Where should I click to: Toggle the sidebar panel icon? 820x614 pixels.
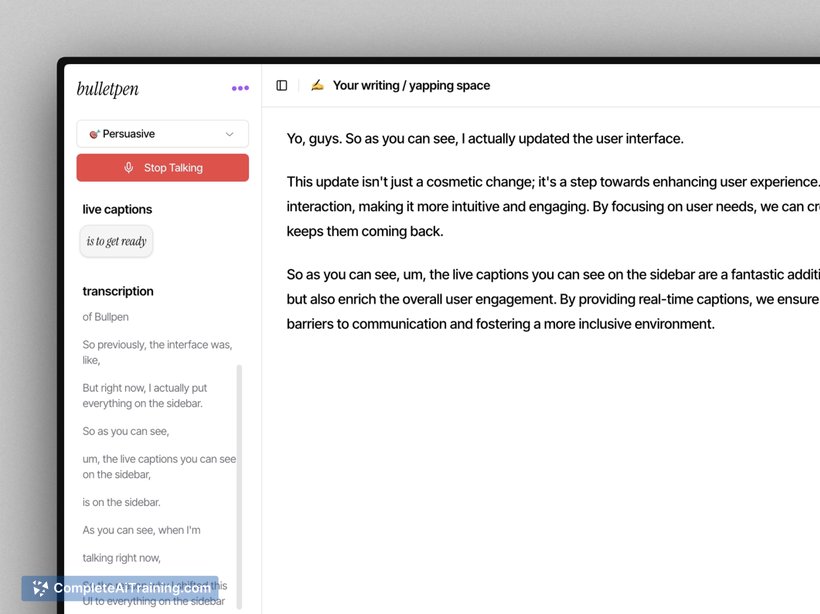(x=282, y=85)
